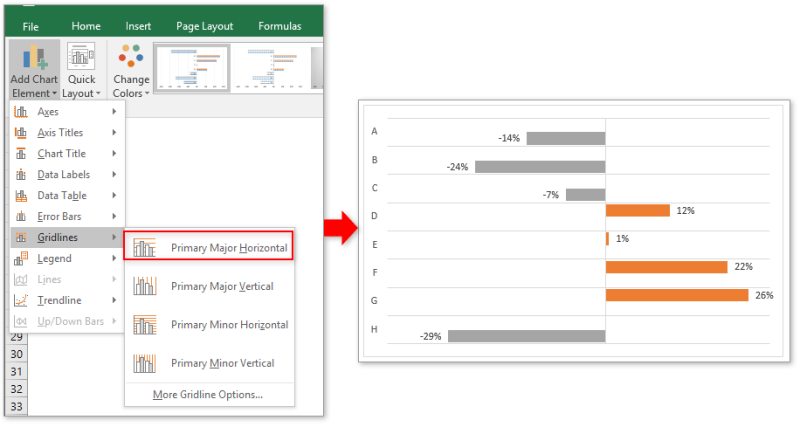Switch to the Insert tab
The width and height of the screenshot is (800, 427).
point(138,26)
